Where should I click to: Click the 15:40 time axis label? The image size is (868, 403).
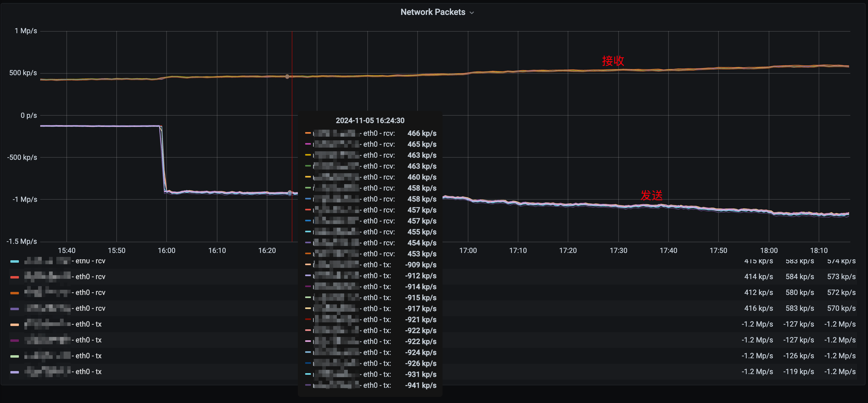pos(67,251)
